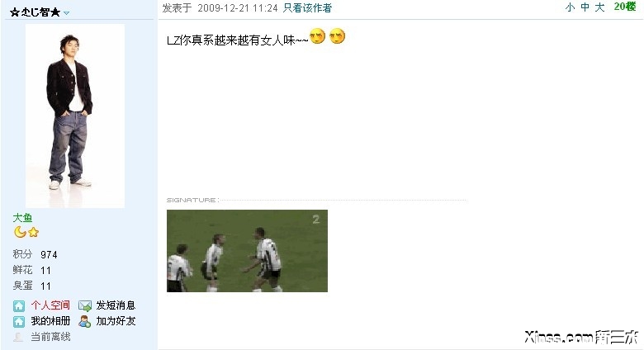Screen dimensions: 644x350
Task: Filter posts with 只看该作者
Action: [307, 7]
